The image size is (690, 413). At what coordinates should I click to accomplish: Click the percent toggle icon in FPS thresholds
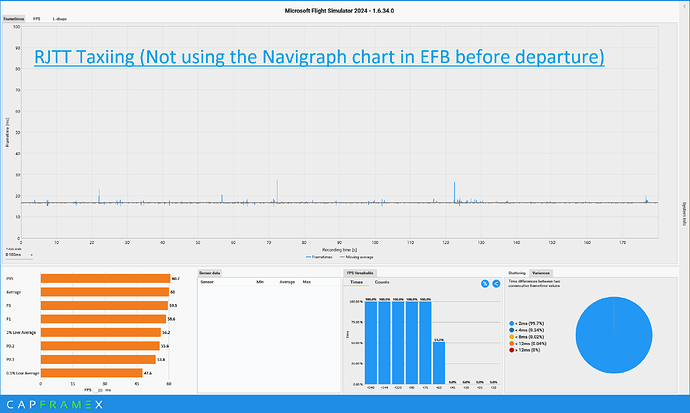click(485, 284)
